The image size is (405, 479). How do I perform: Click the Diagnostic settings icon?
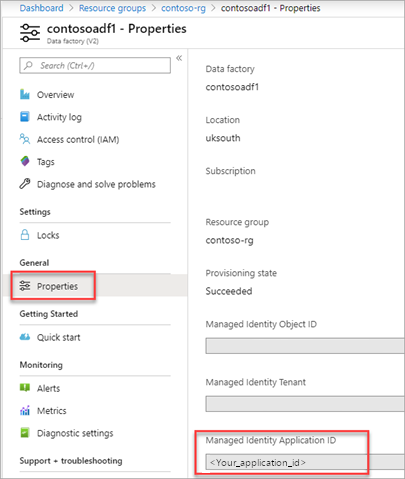coord(25,433)
